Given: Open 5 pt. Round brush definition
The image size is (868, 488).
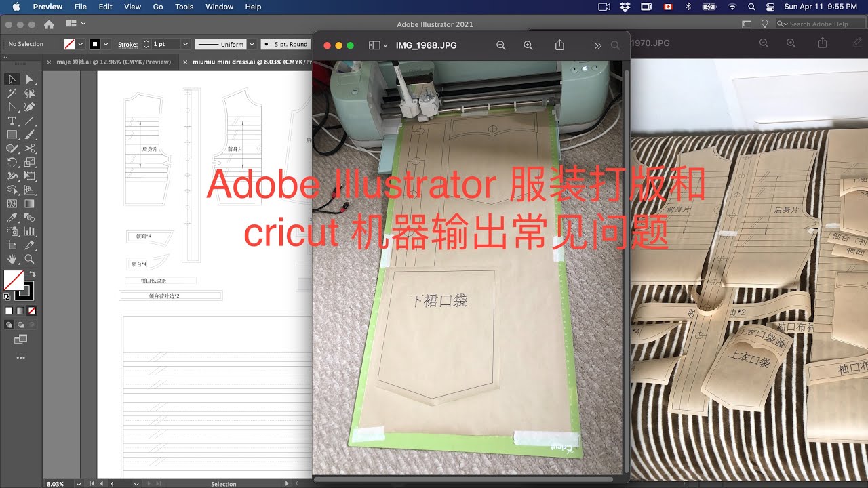Looking at the screenshot, I should point(285,44).
